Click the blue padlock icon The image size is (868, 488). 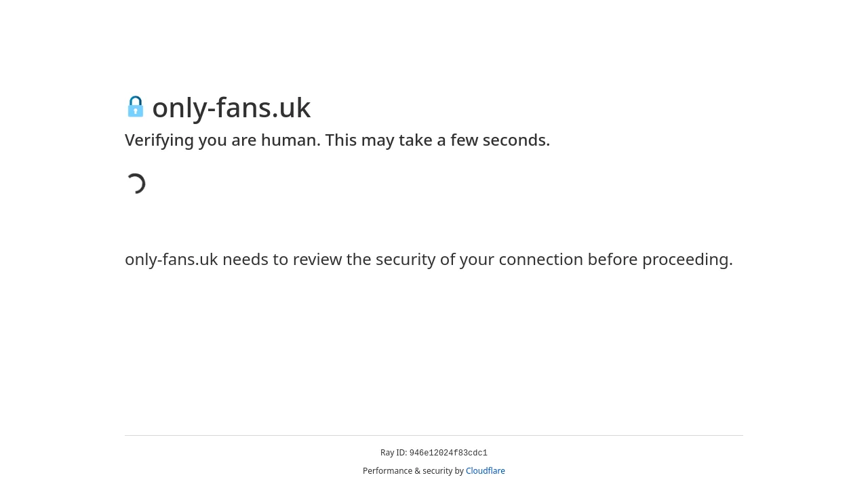[136, 107]
